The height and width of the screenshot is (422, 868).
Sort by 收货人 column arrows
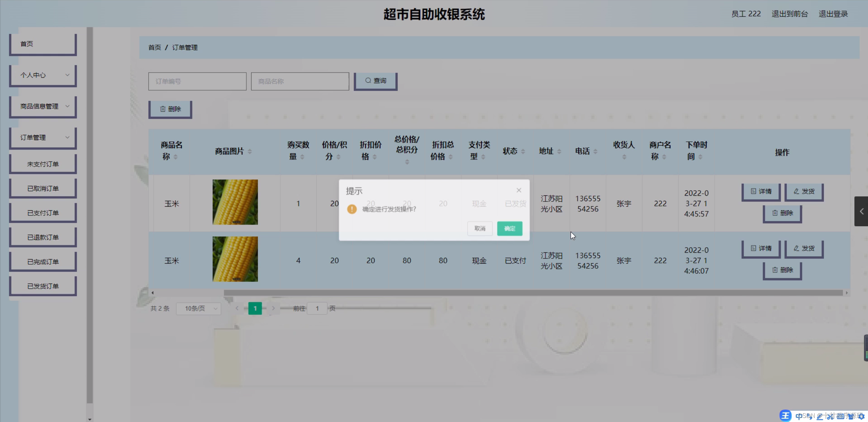point(624,157)
